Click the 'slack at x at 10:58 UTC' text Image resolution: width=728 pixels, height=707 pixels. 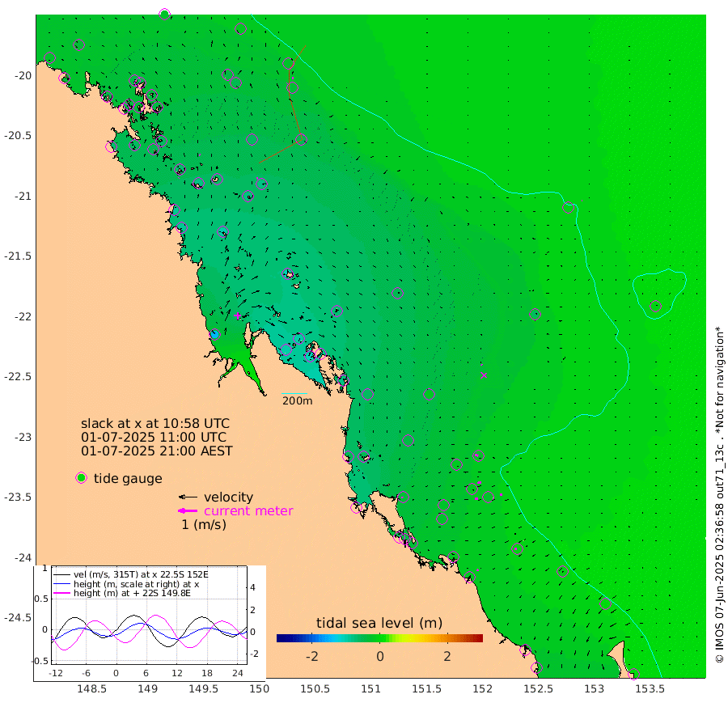pos(155,423)
